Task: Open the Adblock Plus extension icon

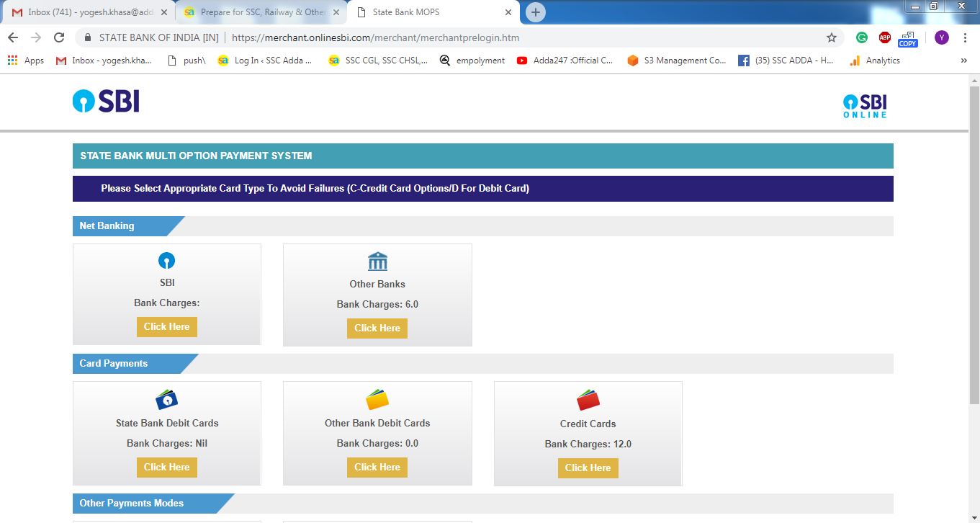Action: coord(885,37)
